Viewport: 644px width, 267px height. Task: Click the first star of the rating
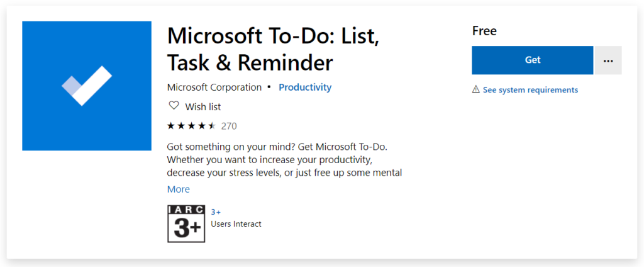(171, 126)
